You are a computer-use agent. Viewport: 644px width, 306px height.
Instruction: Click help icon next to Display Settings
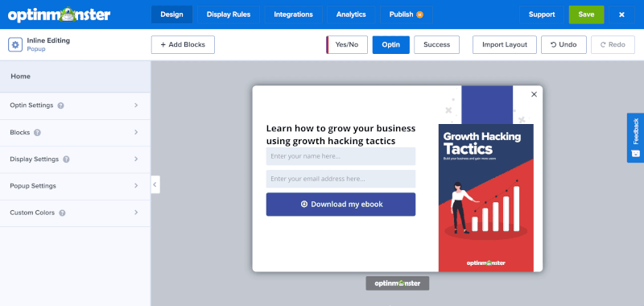pos(66,159)
